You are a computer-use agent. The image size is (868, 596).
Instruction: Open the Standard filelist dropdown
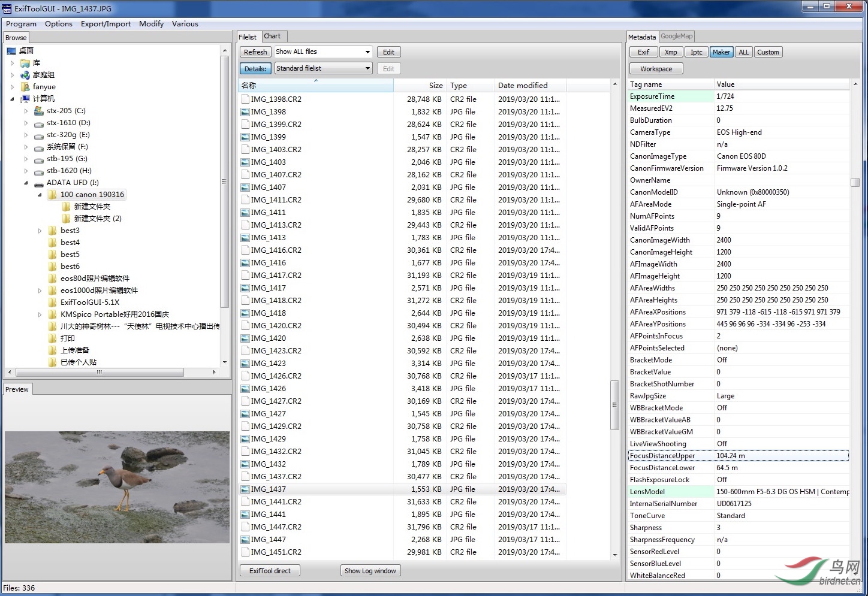click(367, 69)
